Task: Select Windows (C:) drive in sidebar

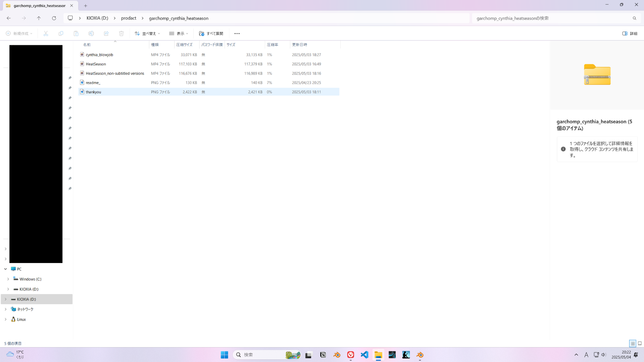Action: (31, 279)
